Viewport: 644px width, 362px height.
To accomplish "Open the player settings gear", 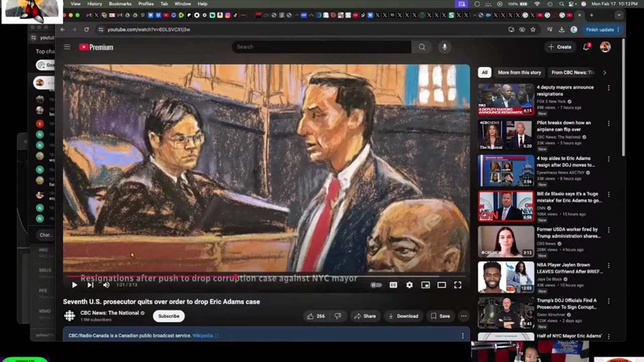I will click(410, 285).
